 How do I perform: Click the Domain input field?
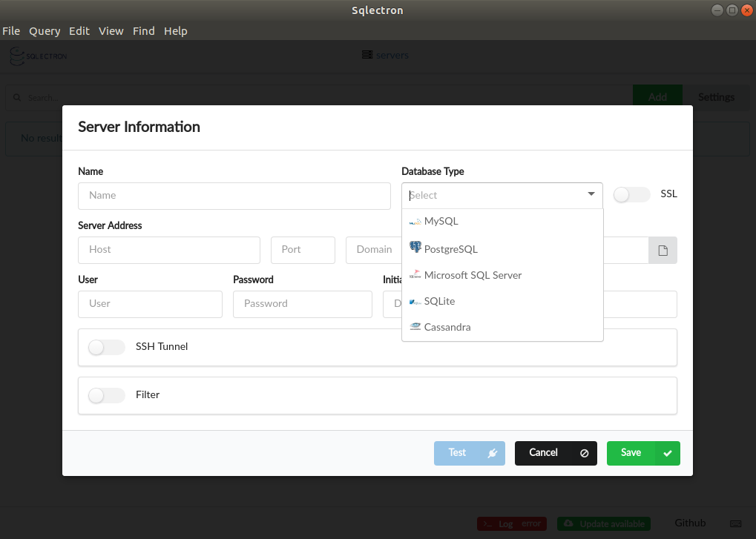click(x=374, y=250)
